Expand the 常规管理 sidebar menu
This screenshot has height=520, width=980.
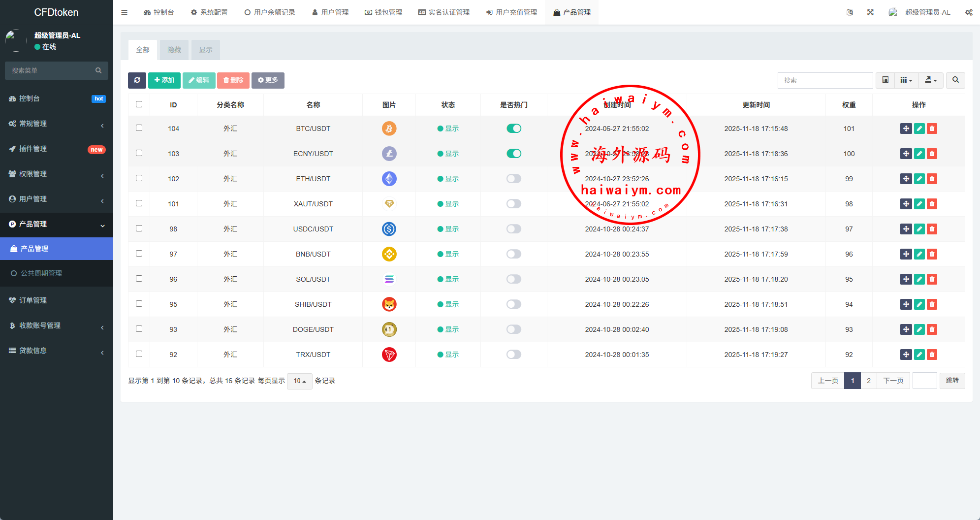[57, 124]
